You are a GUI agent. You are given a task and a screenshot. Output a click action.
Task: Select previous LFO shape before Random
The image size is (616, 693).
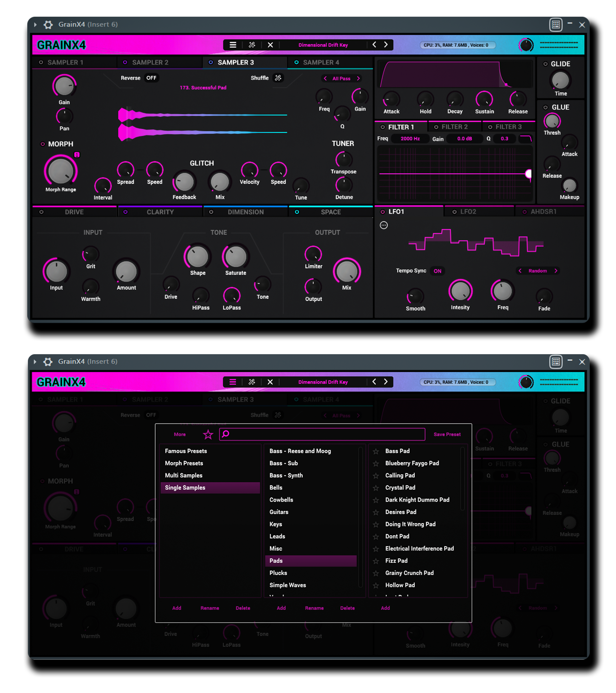pyautogui.click(x=520, y=271)
